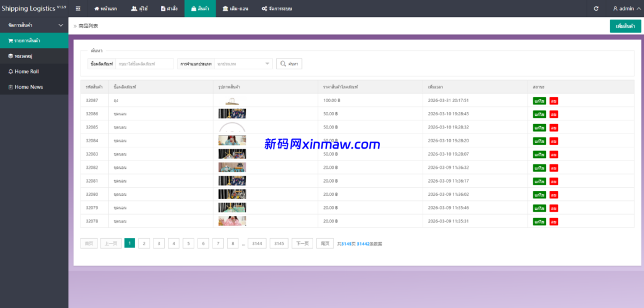
Task: Click timestamp 2026-03-31 20:17:51
Action: point(448,100)
